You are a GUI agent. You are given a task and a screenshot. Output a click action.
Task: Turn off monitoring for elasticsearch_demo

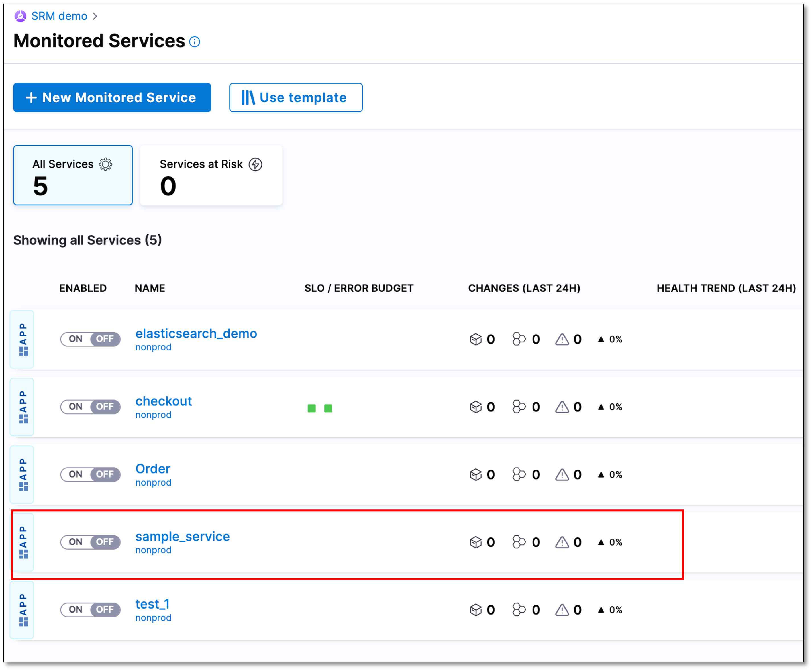pyautogui.click(x=105, y=339)
